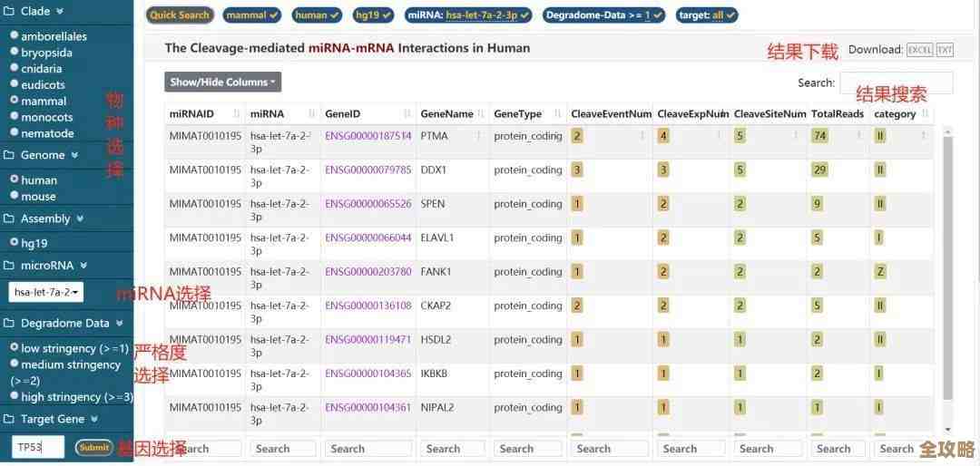
Task: Click sort icon on miRNAID column
Action: click(237, 114)
